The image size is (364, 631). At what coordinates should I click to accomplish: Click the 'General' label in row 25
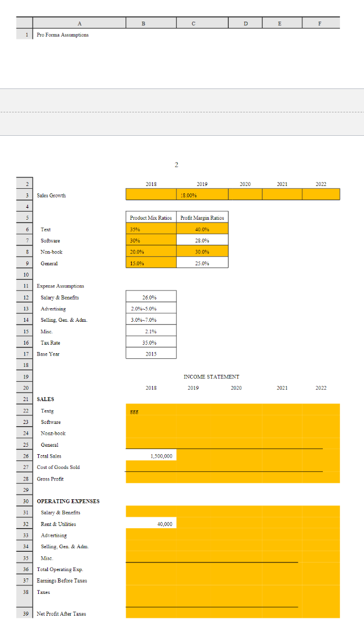pos(50,445)
